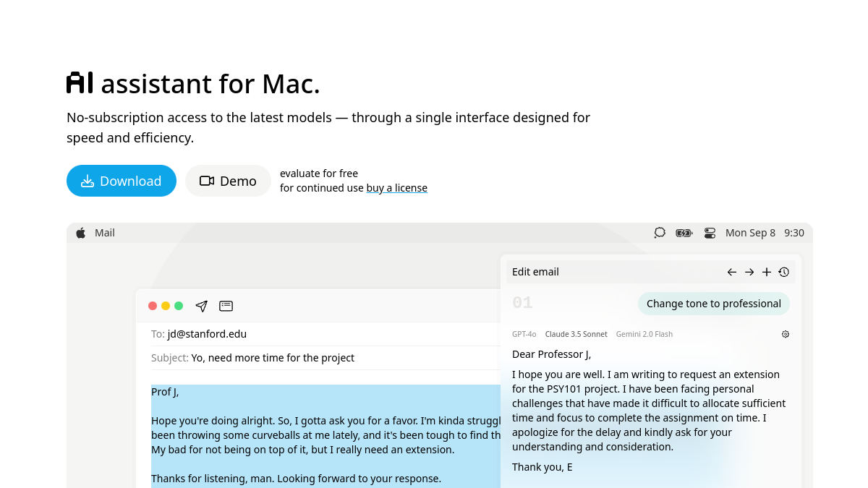Screen dimensions: 868x488
Task: Click the "assistant for Mac." heading text
Action: tap(210, 84)
